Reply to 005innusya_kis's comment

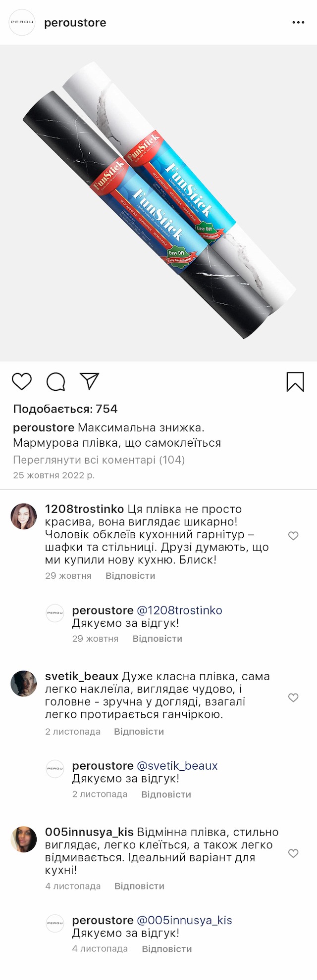pyautogui.click(x=139, y=886)
